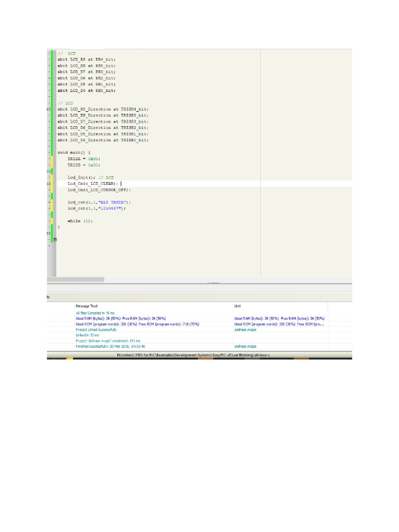Select the 'All files Compiled in 78 ms' message
Image resolution: width=399 pixels, height=532 pixels.
[96, 313]
